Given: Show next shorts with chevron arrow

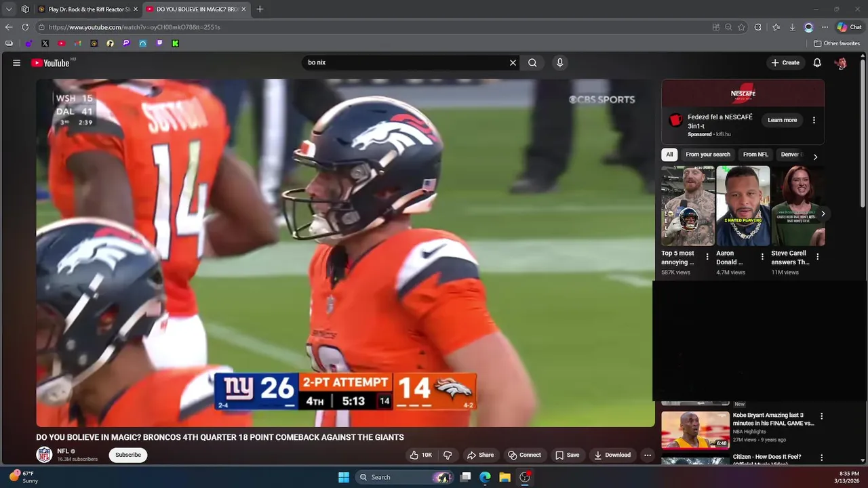Looking at the screenshot, I should pos(823,213).
